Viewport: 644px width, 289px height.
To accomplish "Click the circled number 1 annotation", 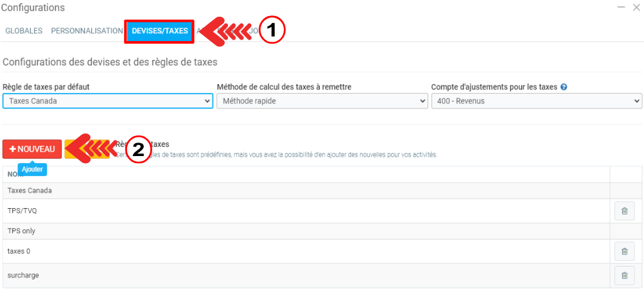I will click(272, 30).
